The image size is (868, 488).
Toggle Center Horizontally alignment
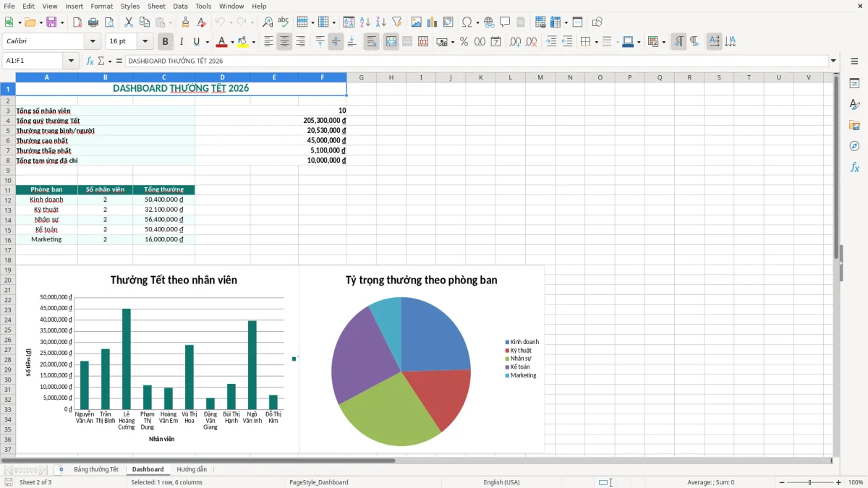(x=284, y=42)
